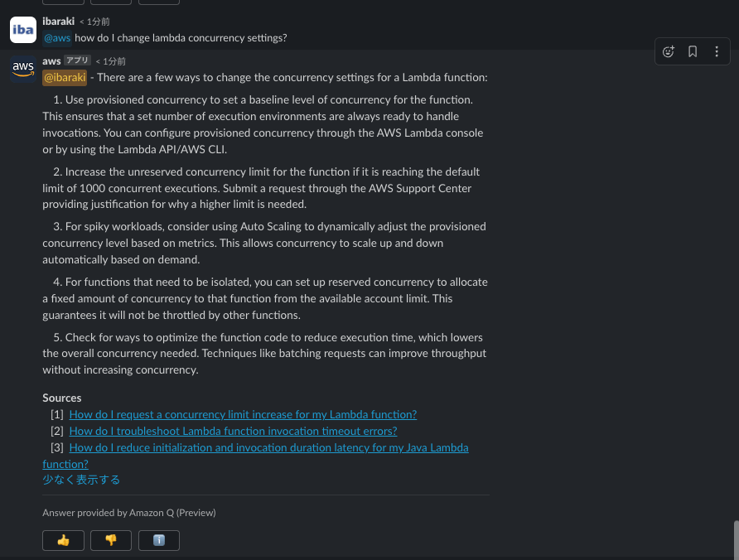
Task: Click the thumbs down feedback button
Action: pos(111,540)
